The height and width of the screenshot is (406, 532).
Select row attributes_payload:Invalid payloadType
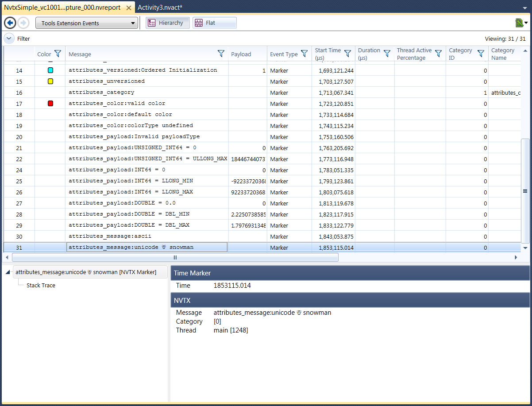pyautogui.click(x=262, y=137)
